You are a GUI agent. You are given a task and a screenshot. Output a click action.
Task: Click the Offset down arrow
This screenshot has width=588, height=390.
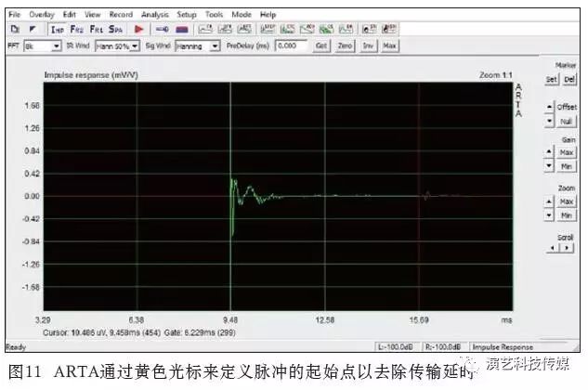pos(549,121)
